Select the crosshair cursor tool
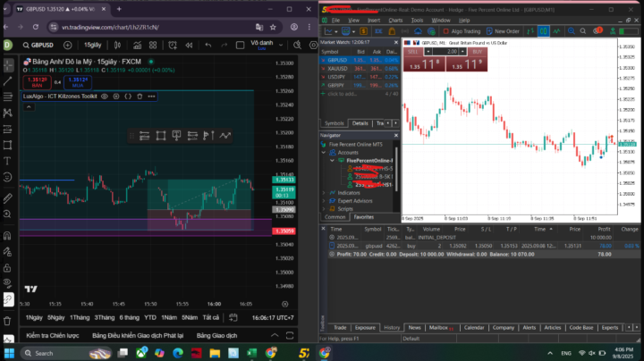The width and height of the screenshot is (644, 361). coord(7,65)
